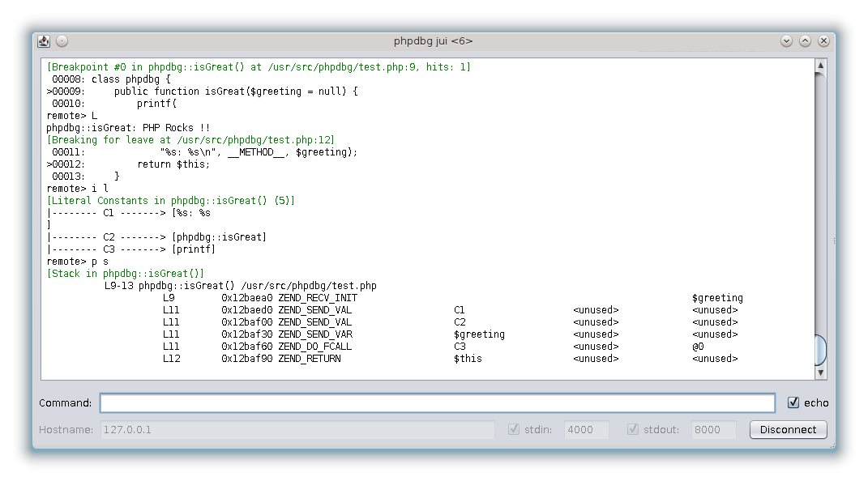Click the green Breakpoint #0 line
This screenshot has height=481, width=868.
259,67
